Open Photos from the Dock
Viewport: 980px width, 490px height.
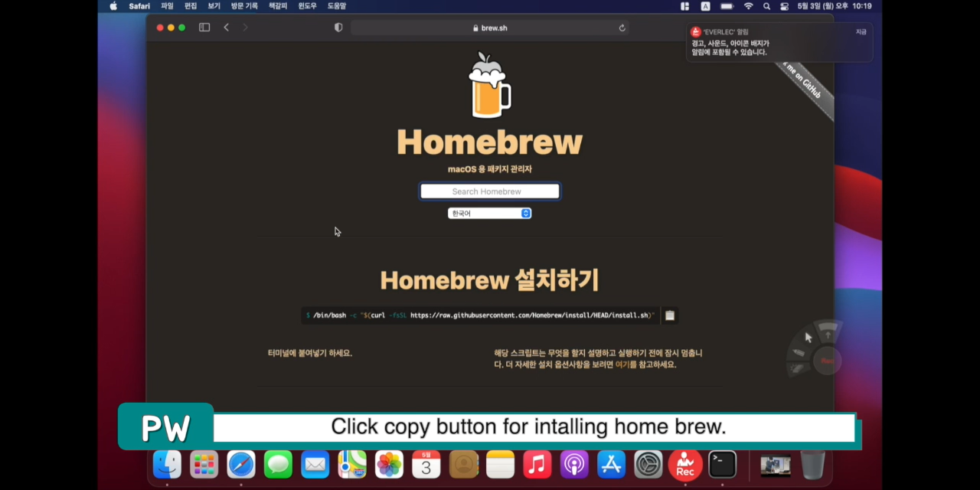click(389, 464)
